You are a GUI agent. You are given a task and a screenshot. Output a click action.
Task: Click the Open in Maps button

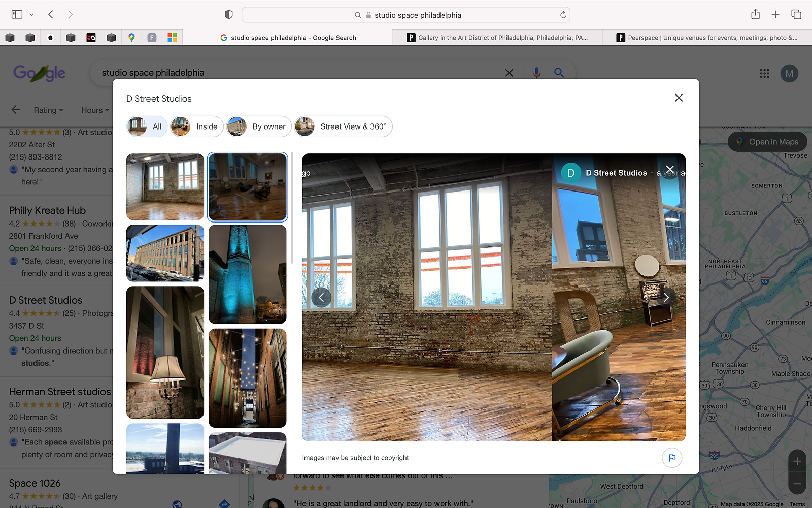coord(767,142)
